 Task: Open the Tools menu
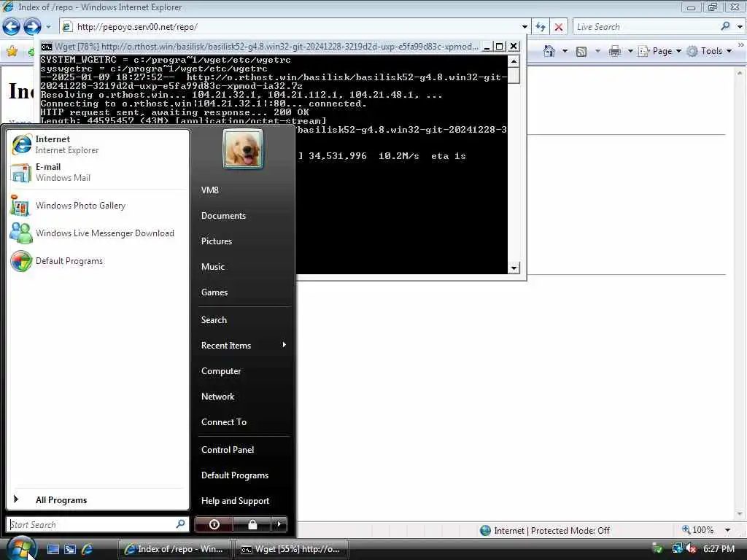[x=709, y=51]
